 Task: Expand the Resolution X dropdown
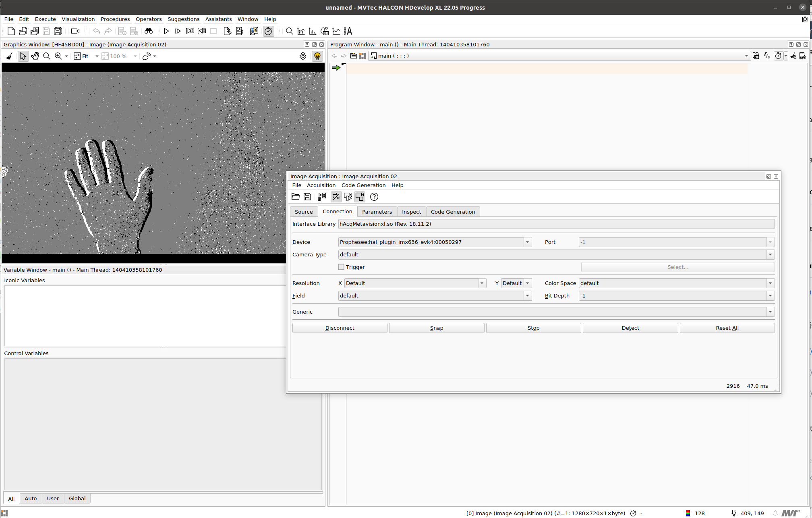[x=482, y=283]
